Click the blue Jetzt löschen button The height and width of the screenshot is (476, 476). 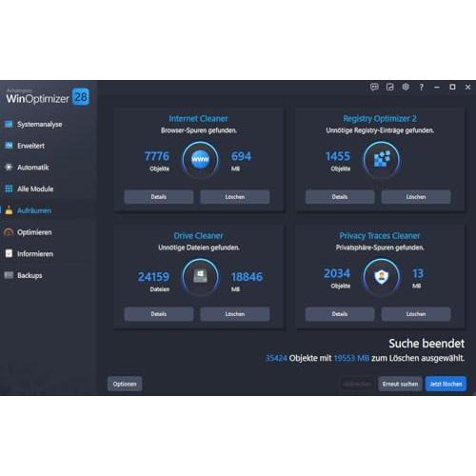tap(446, 384)
